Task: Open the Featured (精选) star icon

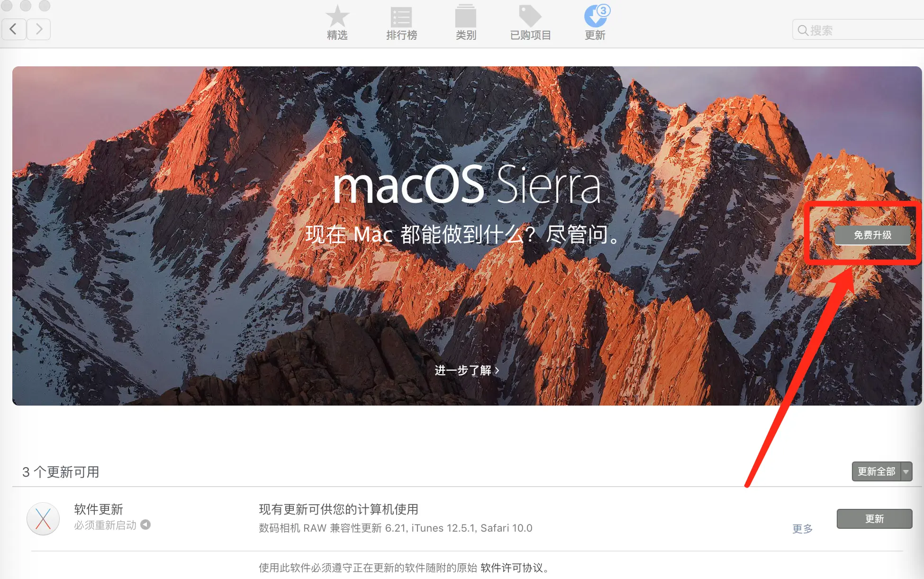Action: tap(337, 17)
